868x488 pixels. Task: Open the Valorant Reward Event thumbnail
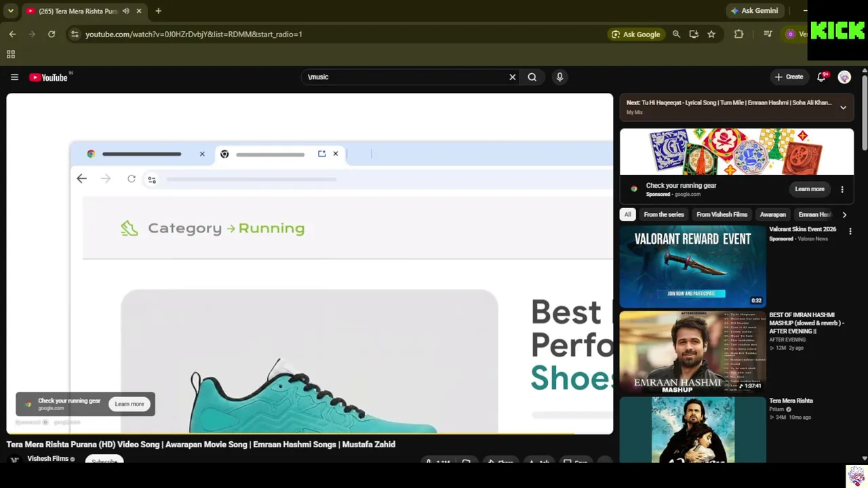(x=692, y=266)
